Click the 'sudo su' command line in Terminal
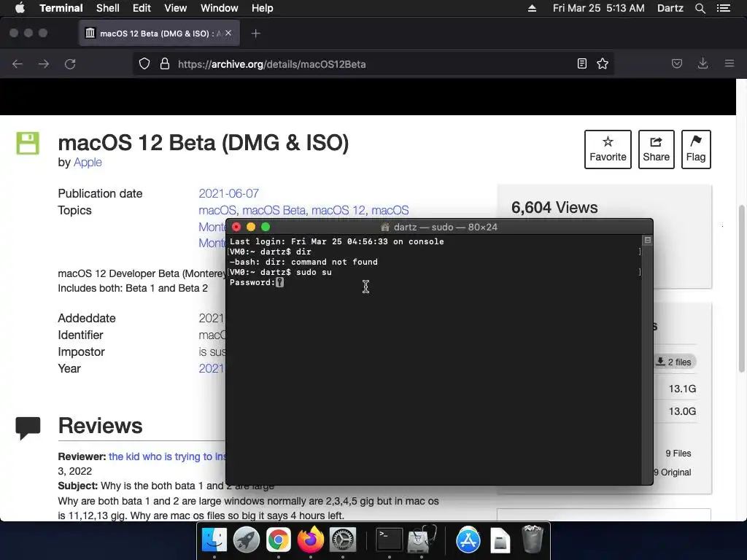 pyautogui.click(x=281, y=272)
